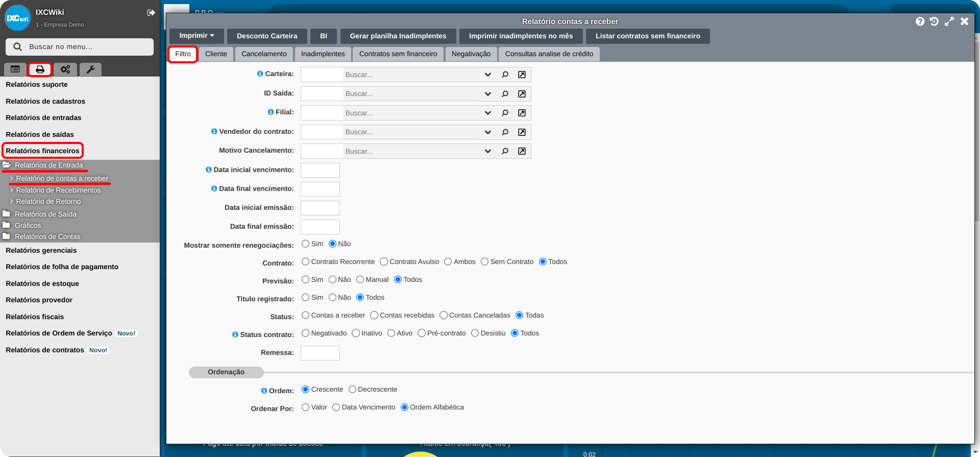The height and width of the screenshot is (457, 980).
Task: Select Negativado status contrato radio
Action: point(305,333)
